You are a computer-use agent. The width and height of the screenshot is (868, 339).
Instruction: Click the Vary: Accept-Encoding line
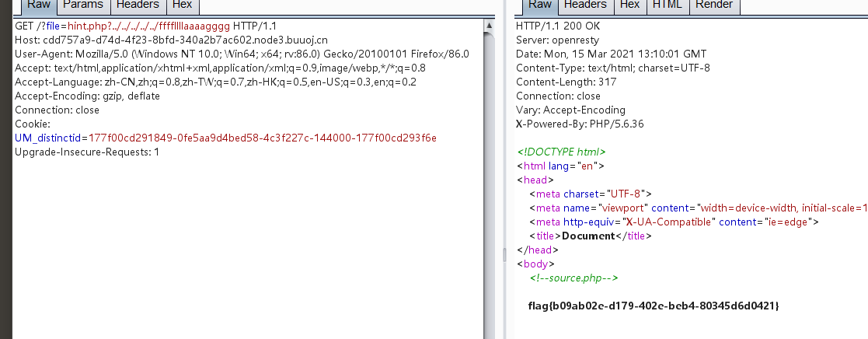point(570,110)
